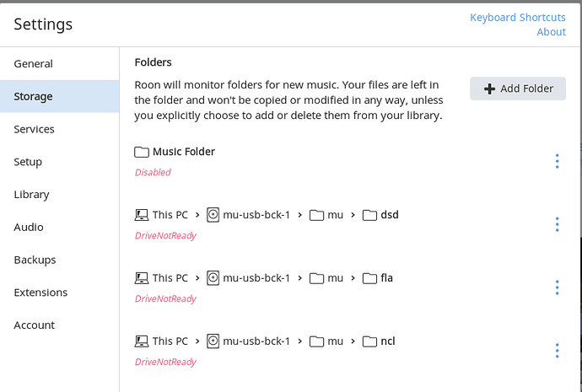Click the dsd folder icon
The width and height of the screenshot is (582, 392).
(x=369, y=215)
